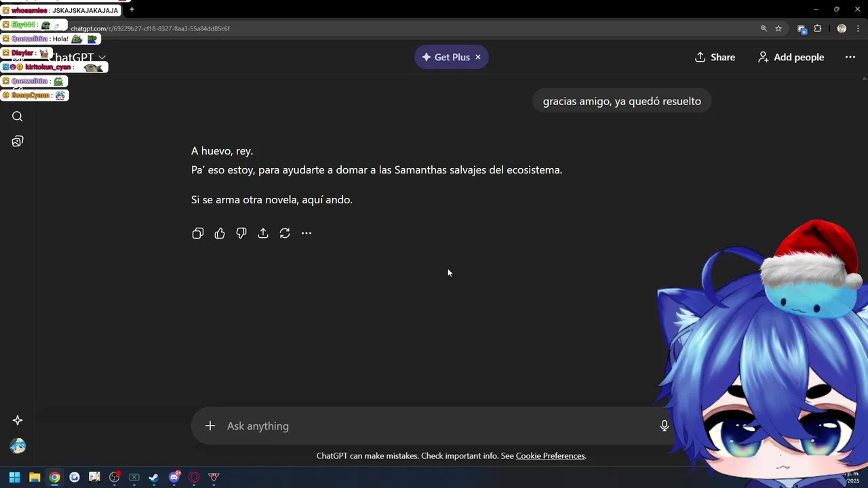Viewport: 868px width, 488px height.
Task: Open more actions under the response
Action: pyautogui.click(x=307, y=233)
